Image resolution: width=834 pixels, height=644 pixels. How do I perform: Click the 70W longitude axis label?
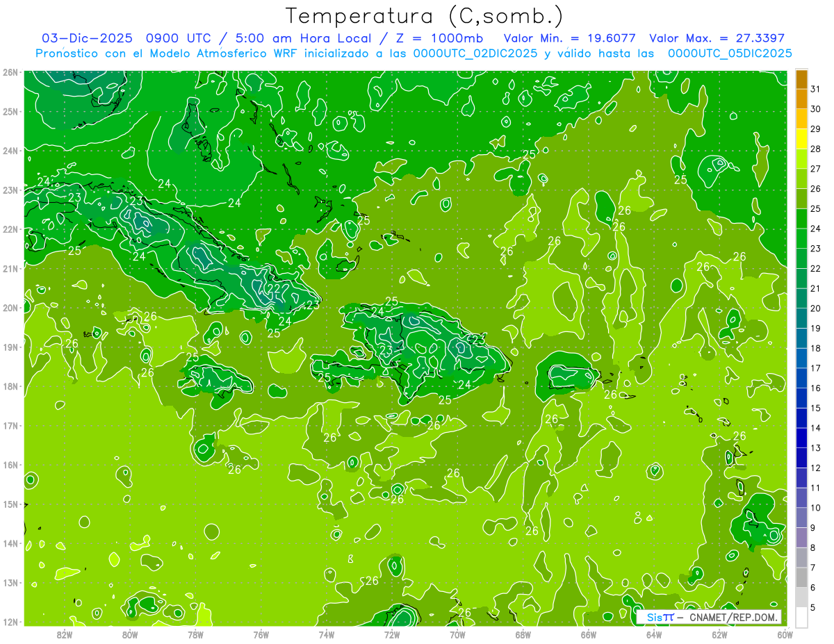[457, 634]
